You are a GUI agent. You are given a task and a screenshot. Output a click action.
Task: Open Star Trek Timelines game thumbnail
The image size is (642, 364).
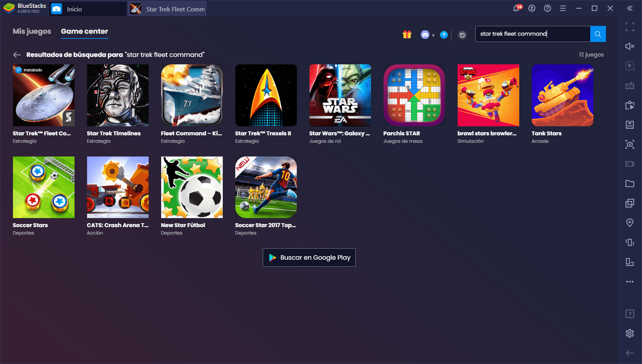coord(118,95)
